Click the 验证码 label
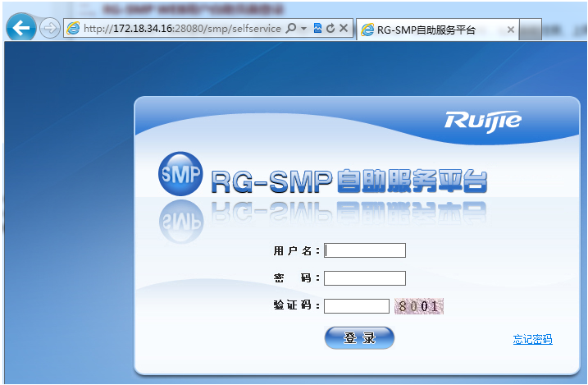The image size is (588, 385). point(296,305)
